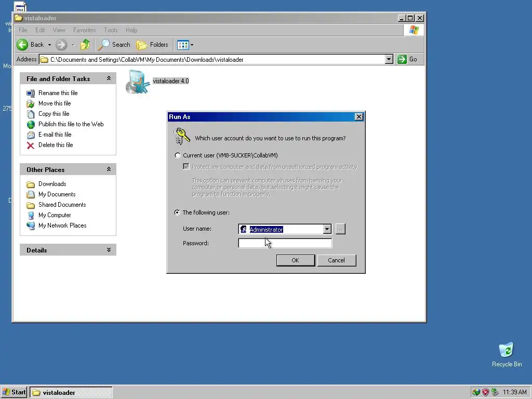Click the 11:39 AM system clock

(x=515, y=392)
